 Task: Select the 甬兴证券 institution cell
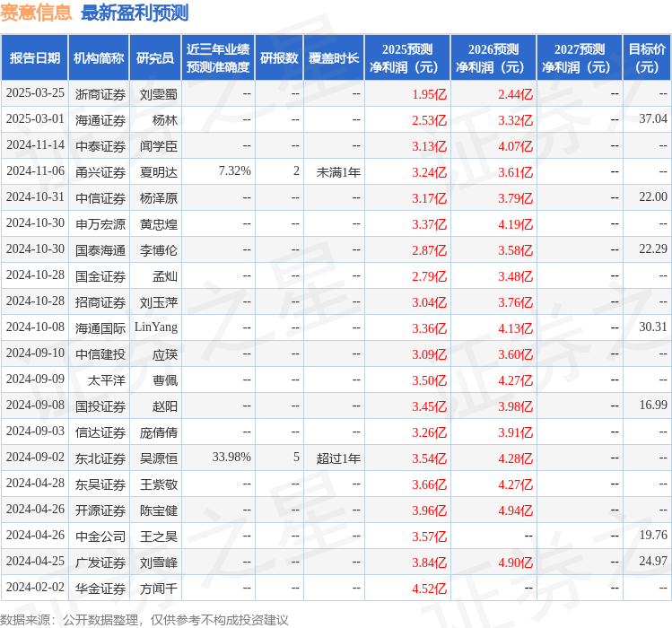click(100, 172)
